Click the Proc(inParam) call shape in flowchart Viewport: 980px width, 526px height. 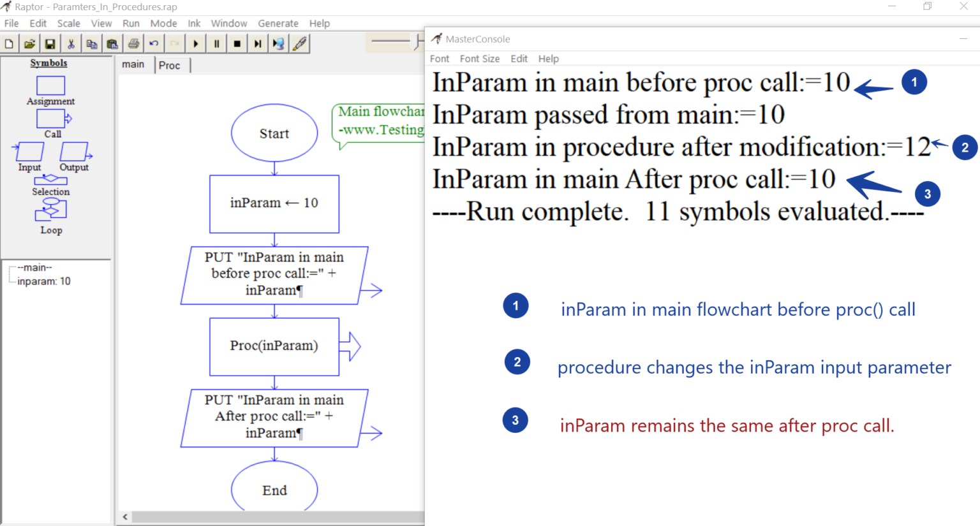pos(274,346)
